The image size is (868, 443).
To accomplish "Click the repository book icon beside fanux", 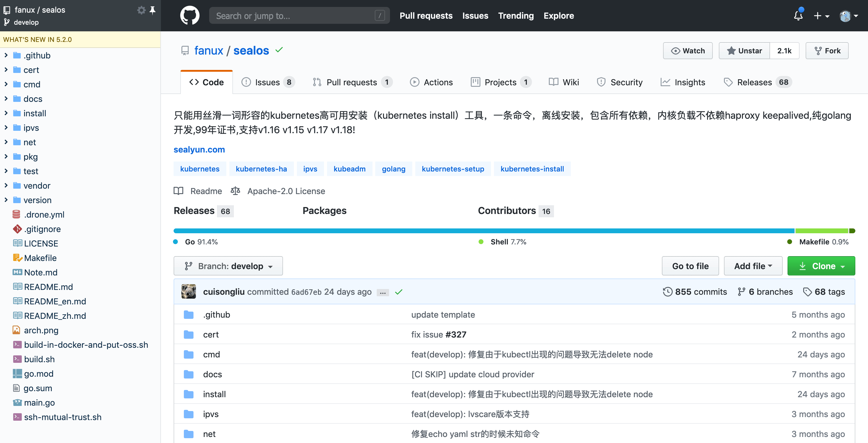I will (185, 51).
